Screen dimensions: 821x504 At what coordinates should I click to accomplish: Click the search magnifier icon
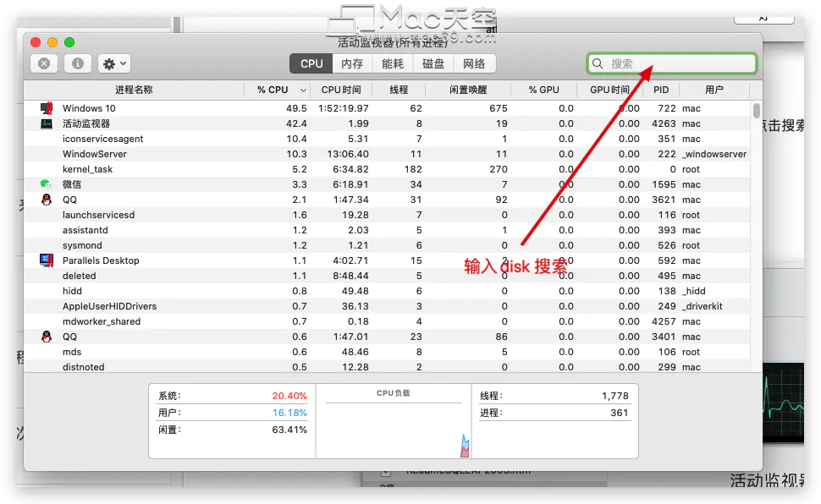point(598,64)
